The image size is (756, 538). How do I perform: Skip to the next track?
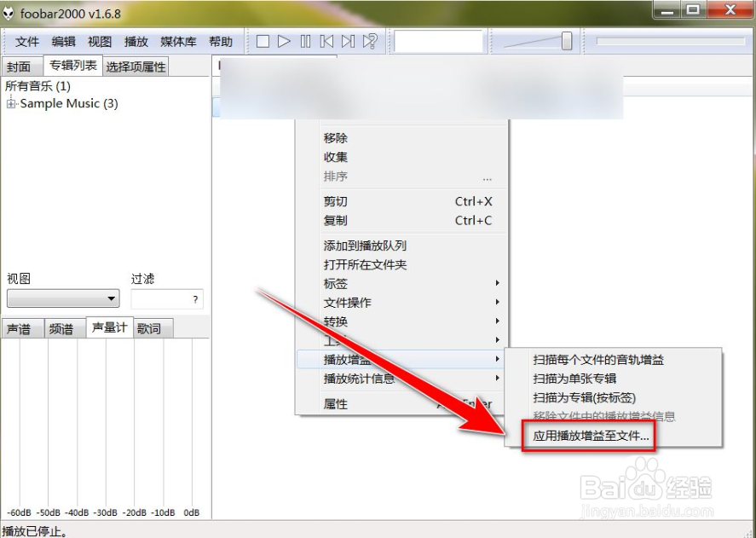click(348, 42)
